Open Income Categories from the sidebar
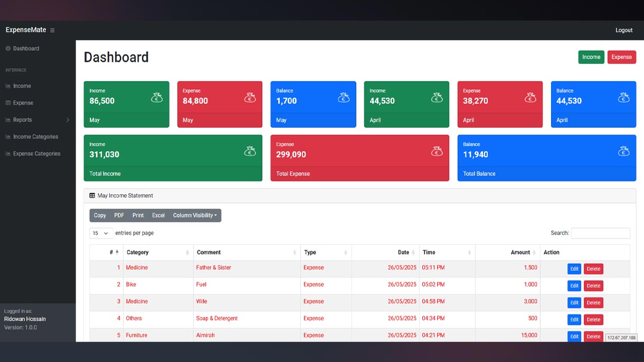This screenshot has height=362, width=644. (35, 137)
